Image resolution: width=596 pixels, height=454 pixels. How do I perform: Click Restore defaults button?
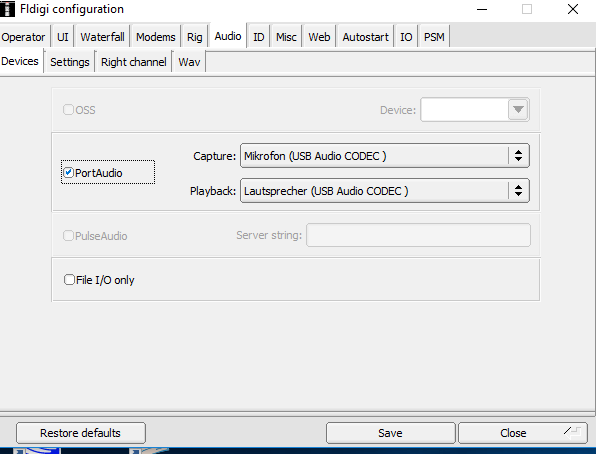coord(81,433)
